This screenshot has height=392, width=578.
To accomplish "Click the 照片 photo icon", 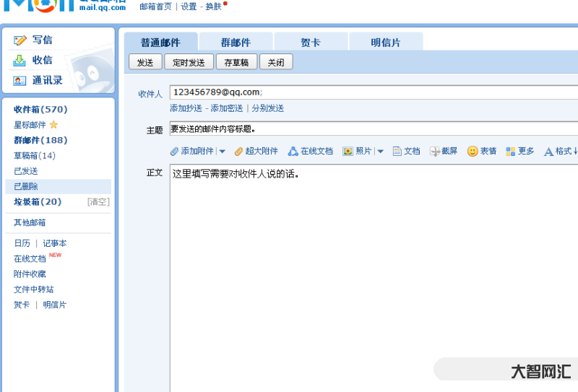I will pyautogui.click(x=348, y=152).
